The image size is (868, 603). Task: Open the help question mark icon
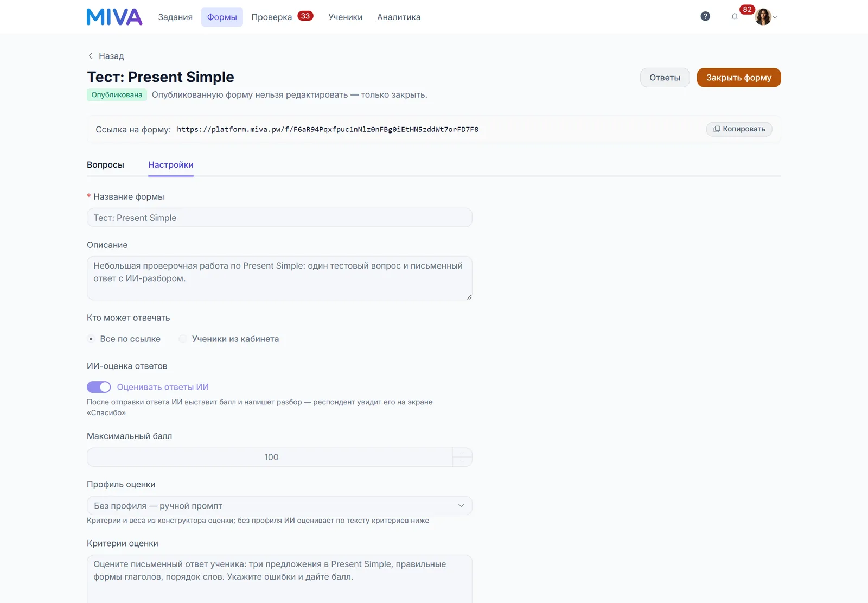tap(705, 16)
